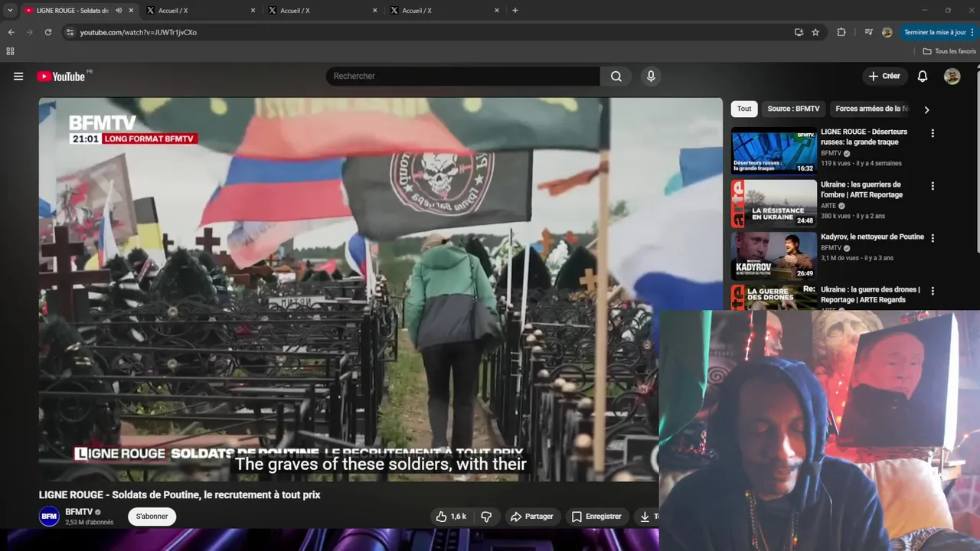The height and width of the screenshot is (551, 980).
Task: Switch to the LIGNE ROUGE YouTube tab
Action: tap(73, 11)
